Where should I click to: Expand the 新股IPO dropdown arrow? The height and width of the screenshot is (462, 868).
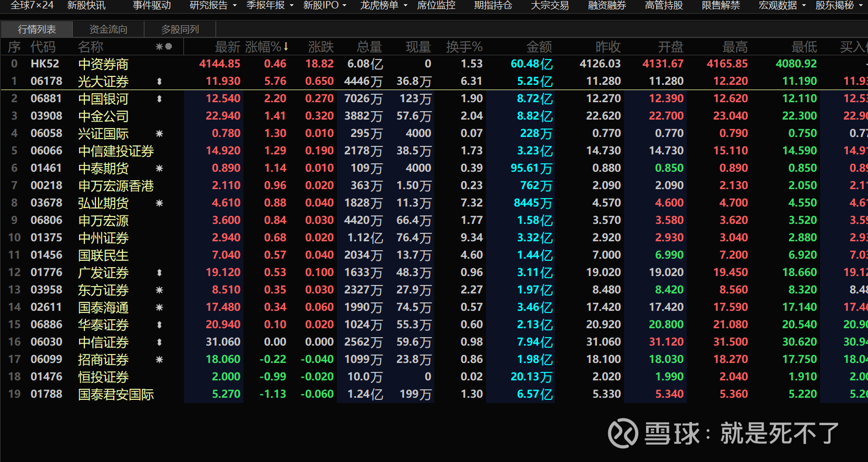345,5
